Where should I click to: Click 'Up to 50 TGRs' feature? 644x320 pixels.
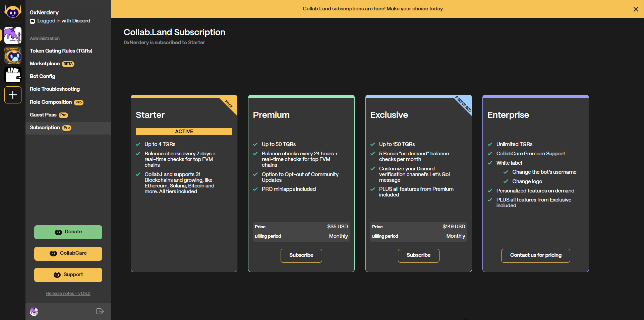coord(279,144)
